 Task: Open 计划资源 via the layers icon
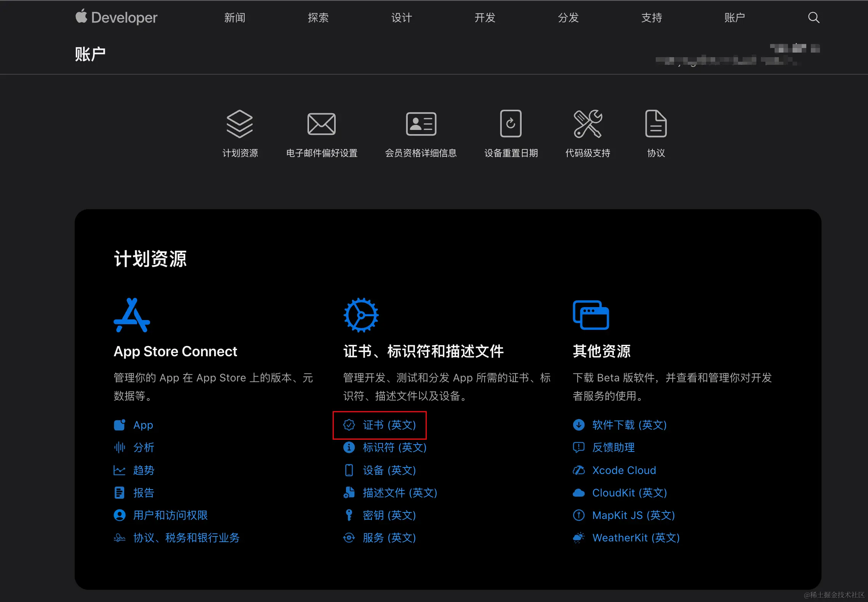[x=239, y=123]
